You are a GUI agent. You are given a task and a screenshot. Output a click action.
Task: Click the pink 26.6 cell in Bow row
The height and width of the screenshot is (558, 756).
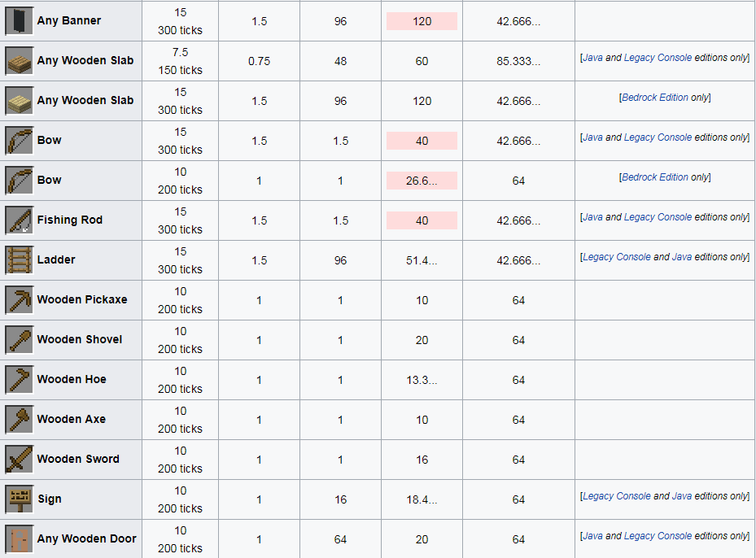tap(422, 181)
